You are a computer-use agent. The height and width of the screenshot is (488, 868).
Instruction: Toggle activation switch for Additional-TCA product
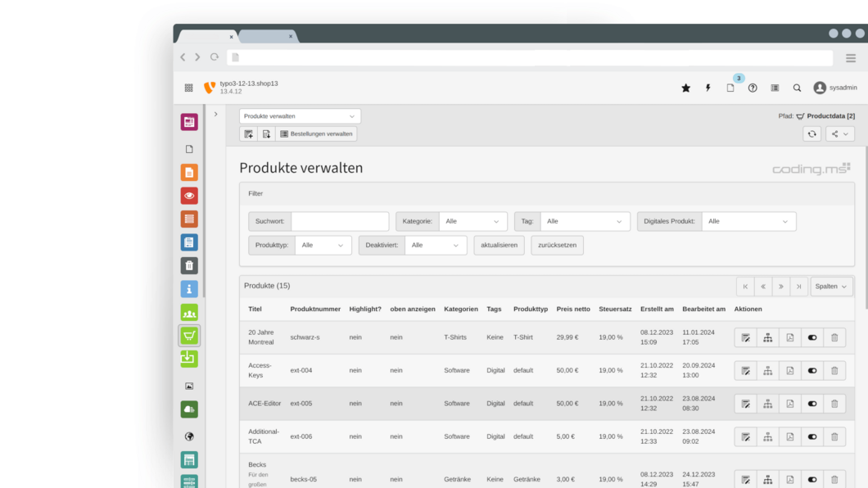(x=811, y=436)
